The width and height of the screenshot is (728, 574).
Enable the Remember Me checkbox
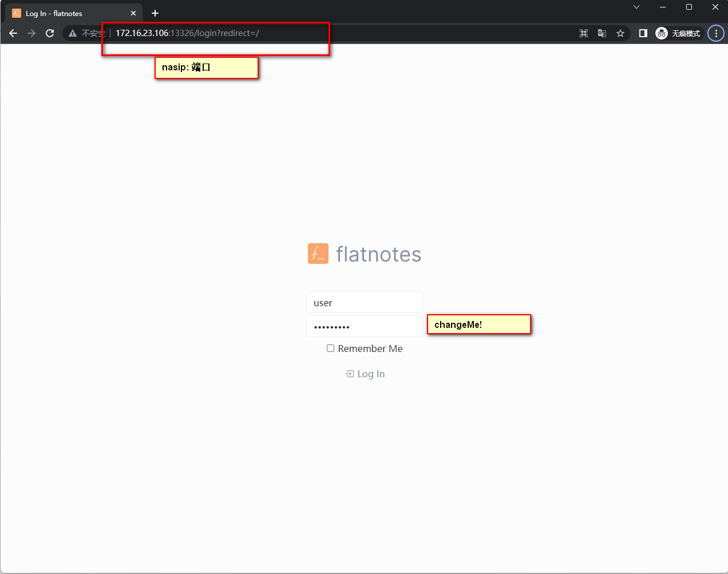(x=330, y=349)
